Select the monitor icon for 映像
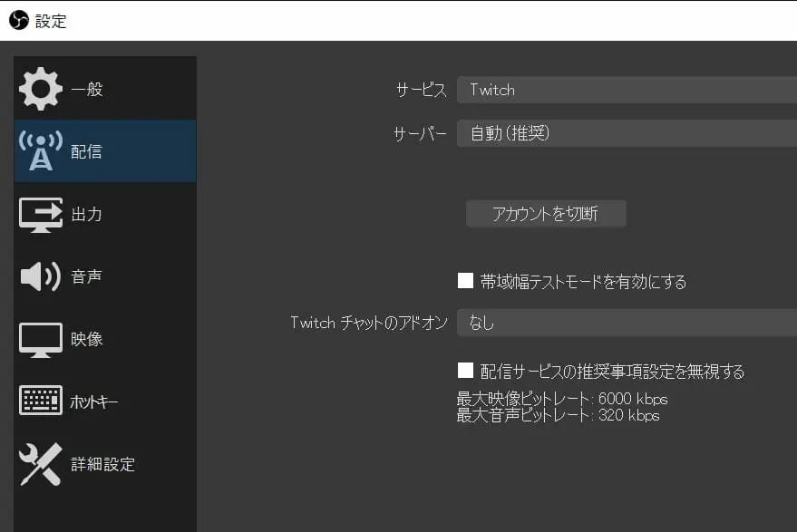797x532 pixels. coord(41,339)
